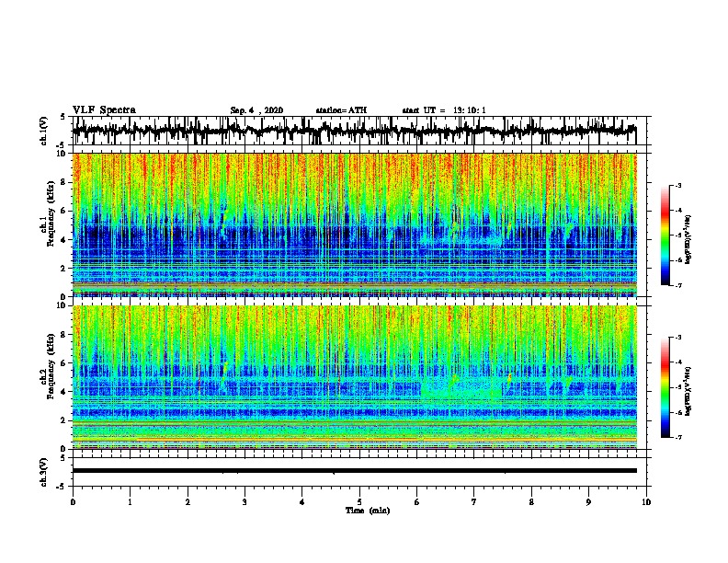Click the "10" frequency tick of ch.2 spectrogram
Screen dimensions: 728x563
pyautogui.click(x=62, y=305)
